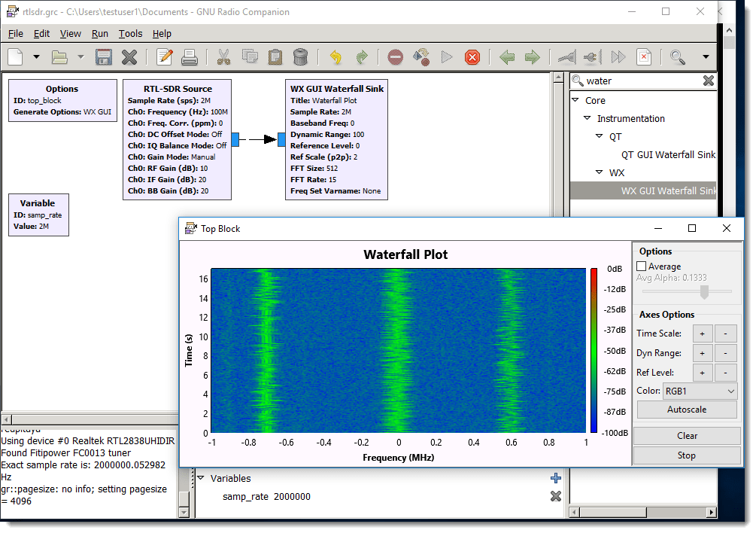Open the Tools menu
This screenshot has height=533, width=756.
(x=130, y=34)
